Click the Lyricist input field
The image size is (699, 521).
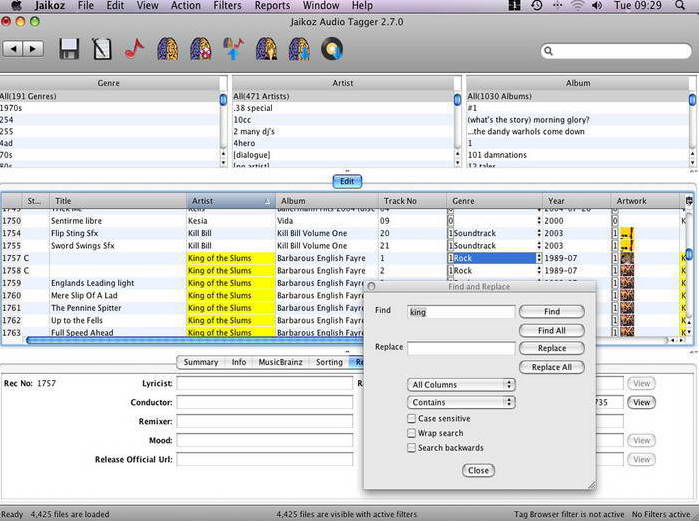click(x=265, y=383)
